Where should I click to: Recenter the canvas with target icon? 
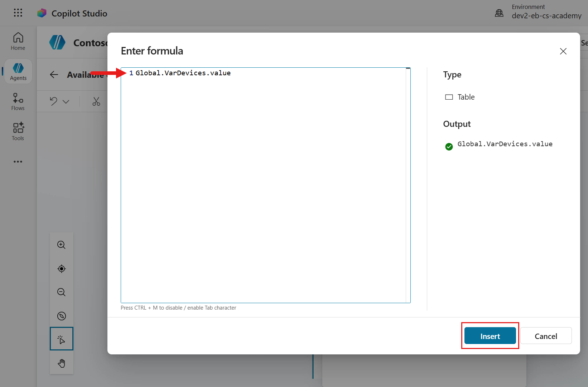(62, 269)
